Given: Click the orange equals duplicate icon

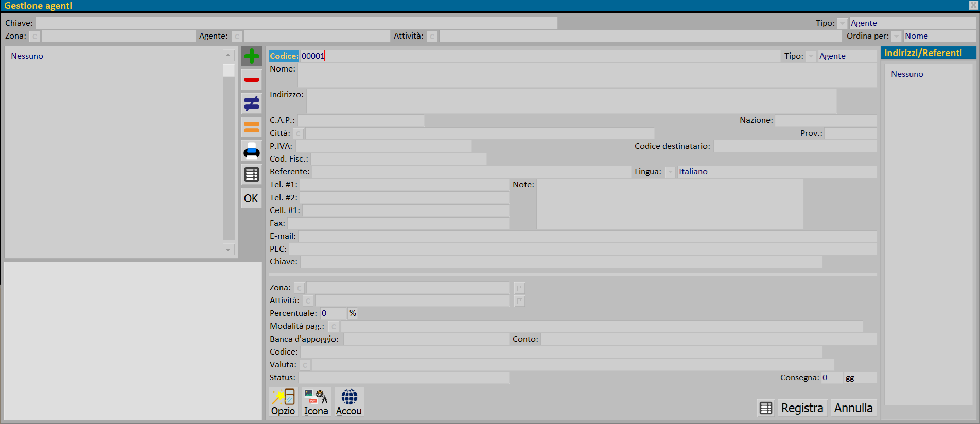Looking at the screenshot, I should pos(251,127).
